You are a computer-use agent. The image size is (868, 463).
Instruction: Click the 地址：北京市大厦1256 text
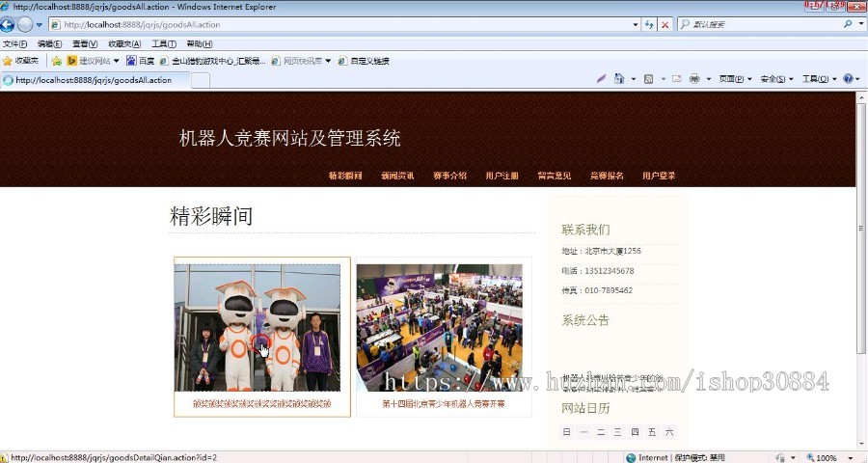[601, 251]
